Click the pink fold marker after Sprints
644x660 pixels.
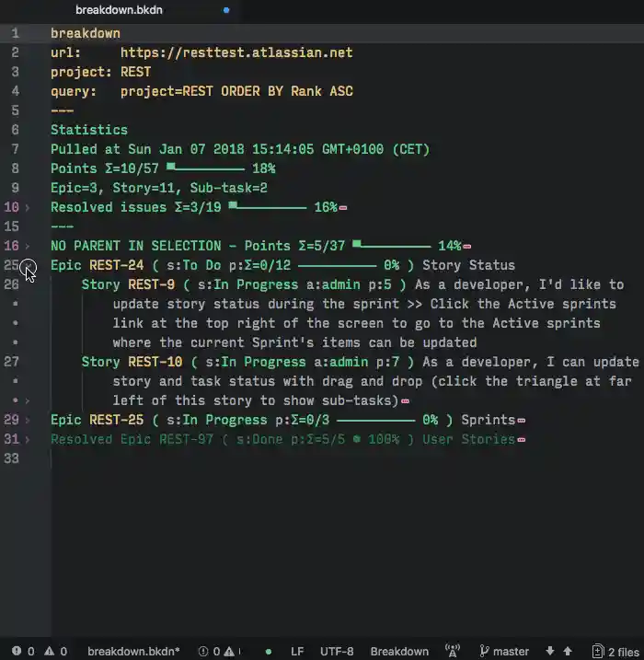click(521, 421)
